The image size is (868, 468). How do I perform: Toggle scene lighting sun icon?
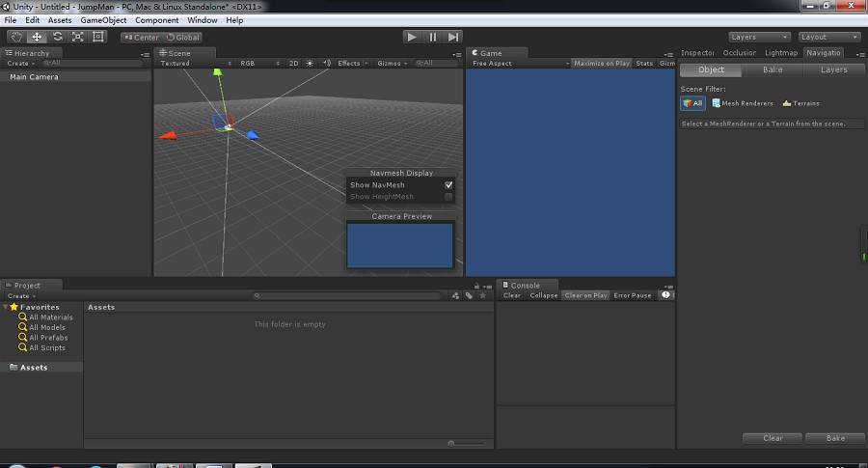(x=310, y=63)
